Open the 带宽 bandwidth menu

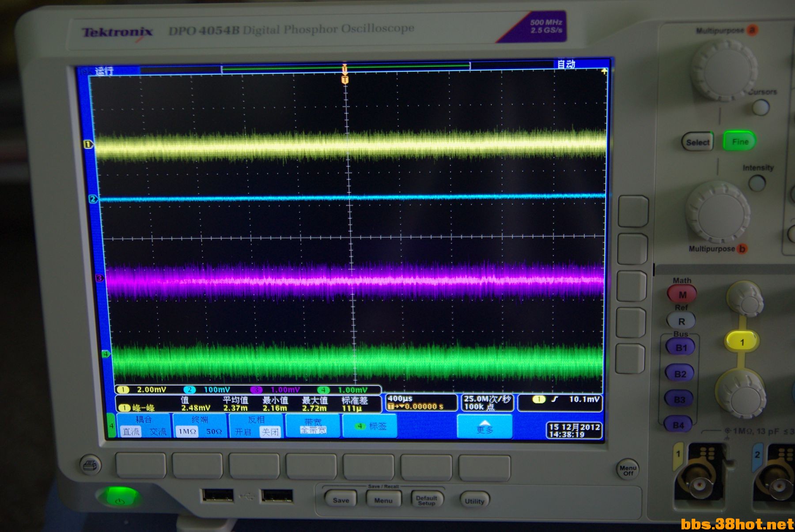(x=313, y=426)
